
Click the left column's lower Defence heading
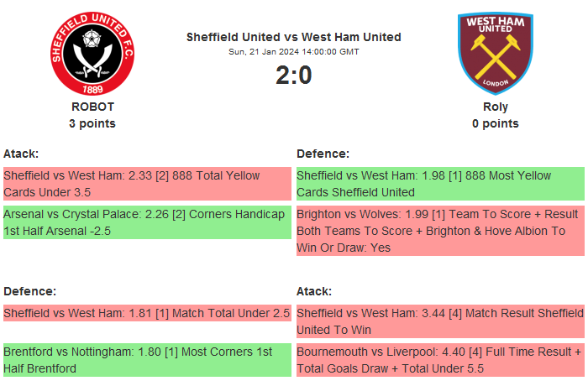[29, 291]
